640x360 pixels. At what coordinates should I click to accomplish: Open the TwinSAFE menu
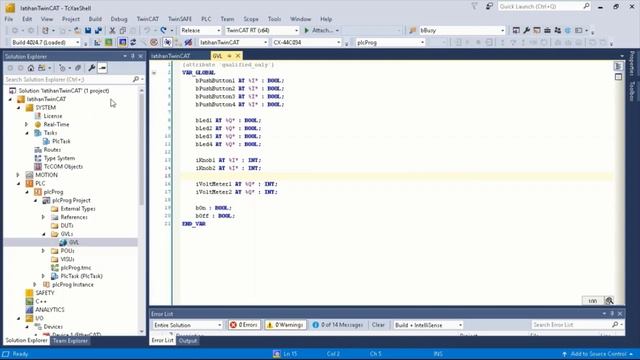[180, 19]
